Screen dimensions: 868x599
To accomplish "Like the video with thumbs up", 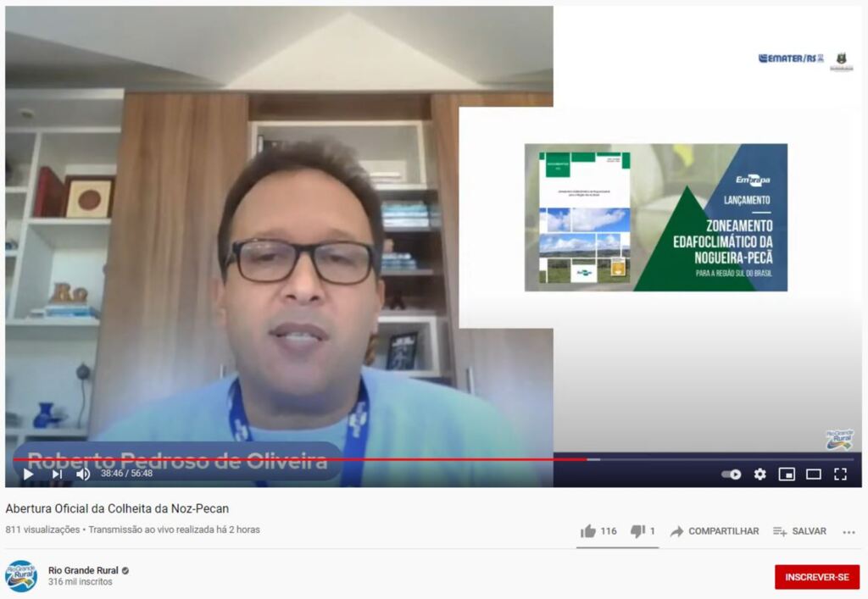I will point(588,531).
